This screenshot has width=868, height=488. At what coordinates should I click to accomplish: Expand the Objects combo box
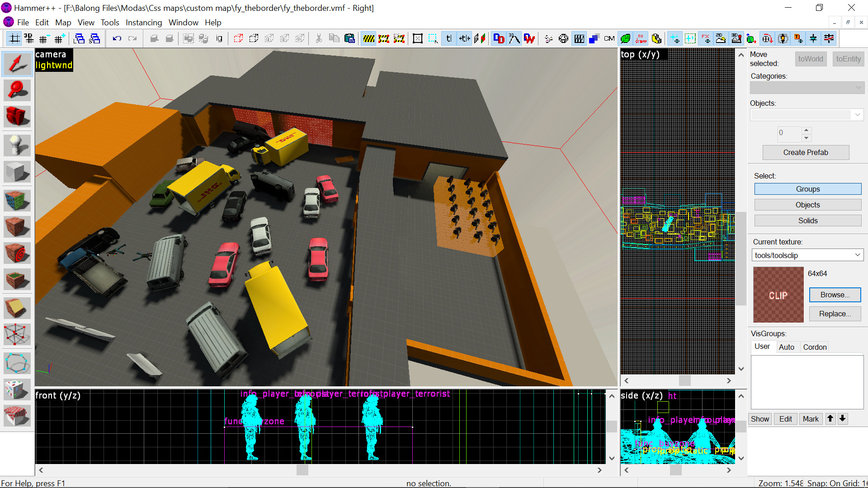click(857, 115)
